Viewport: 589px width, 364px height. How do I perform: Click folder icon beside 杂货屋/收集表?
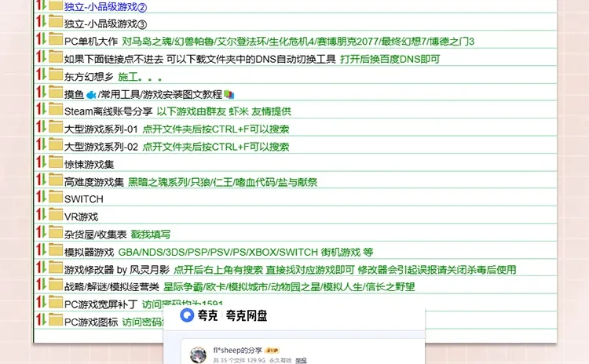point(56,232)
